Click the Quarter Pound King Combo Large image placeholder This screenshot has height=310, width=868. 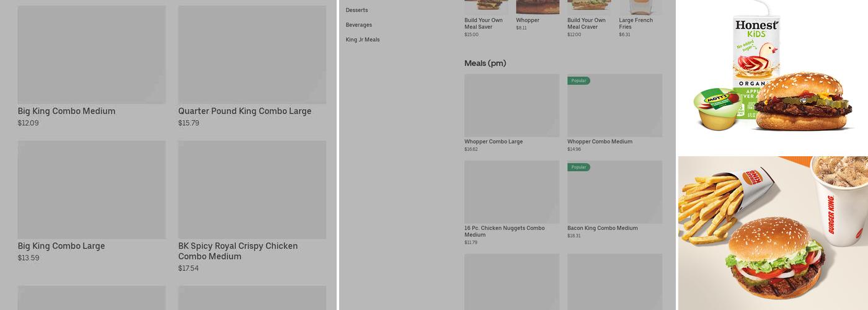(252, 55)
